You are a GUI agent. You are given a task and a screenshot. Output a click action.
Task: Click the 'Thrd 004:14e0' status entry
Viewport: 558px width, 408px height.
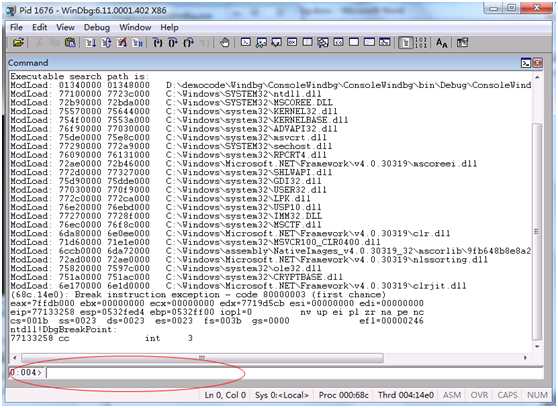tap(406, 395)
